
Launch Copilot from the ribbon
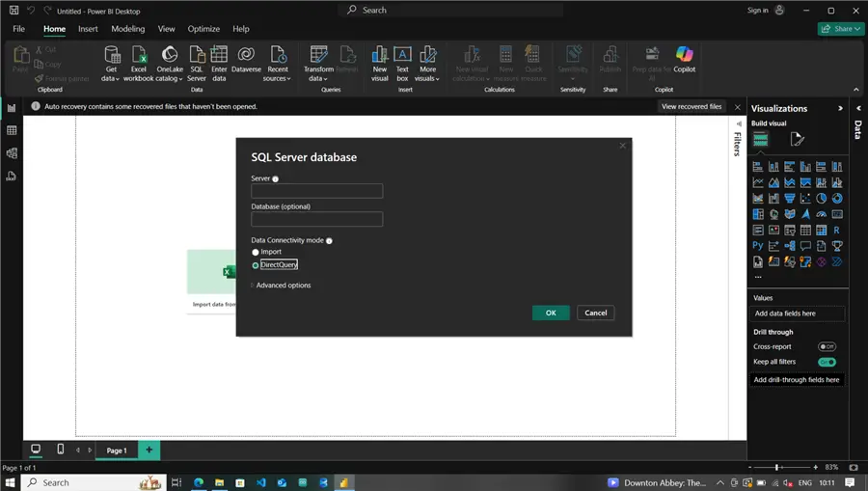coord(684,59)
